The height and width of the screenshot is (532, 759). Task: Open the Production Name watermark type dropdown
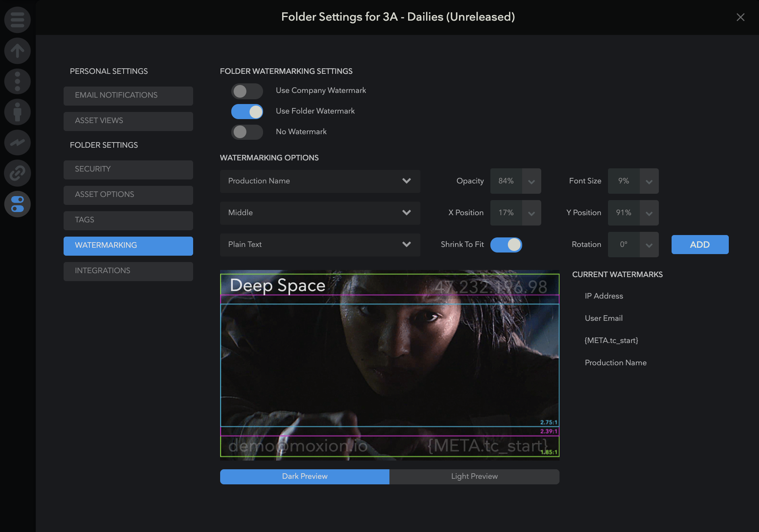[320, 181]
